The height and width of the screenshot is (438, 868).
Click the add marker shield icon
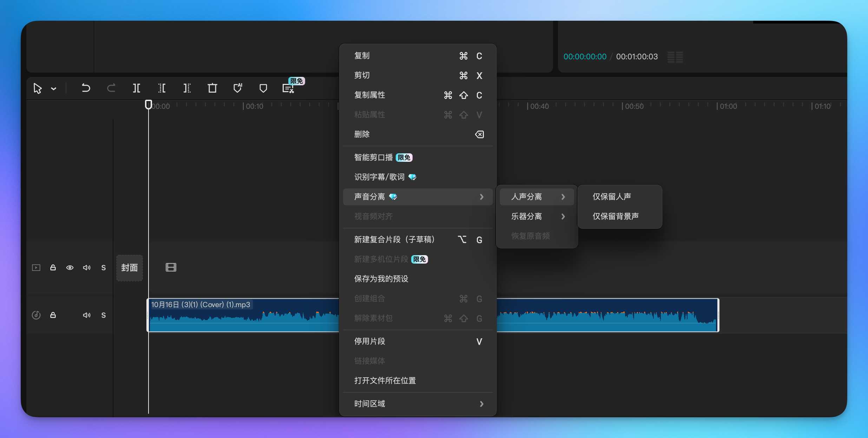coord(263,88)
